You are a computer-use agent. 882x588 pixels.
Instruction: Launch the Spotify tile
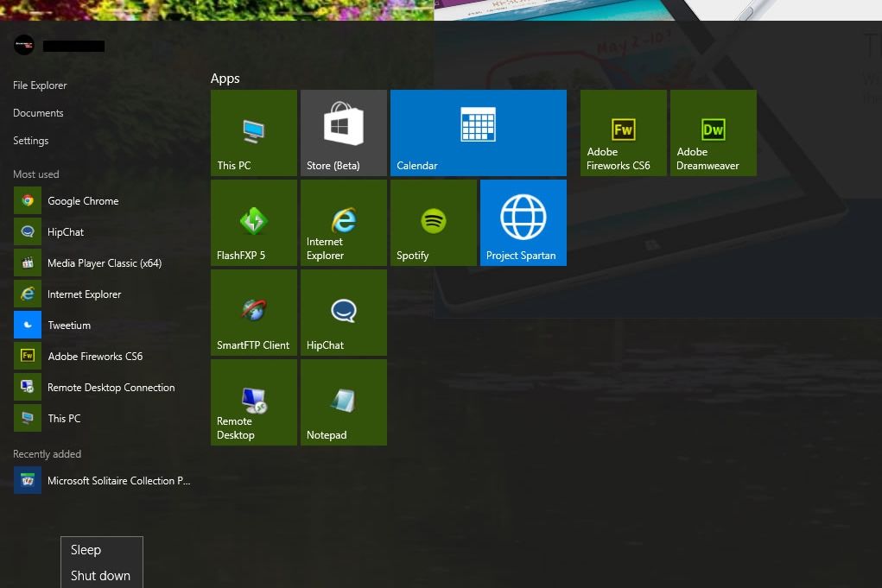(434, 223)
